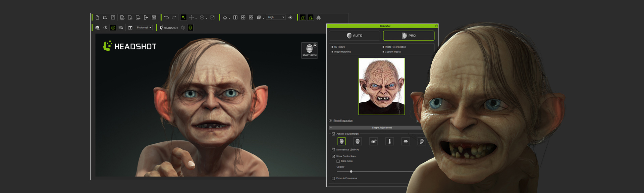This screenshot has height=193, width=644.
Task: Select the mouth morph area icon
Action: point(406,141)
